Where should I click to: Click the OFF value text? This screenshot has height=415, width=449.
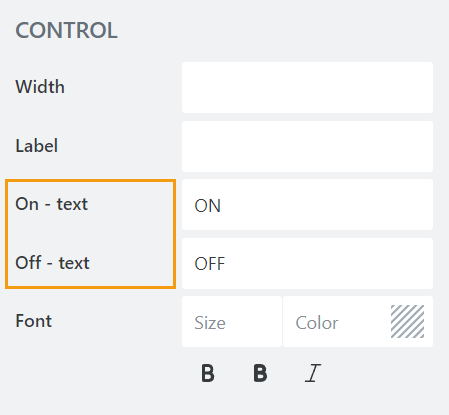tap(210, 264)
